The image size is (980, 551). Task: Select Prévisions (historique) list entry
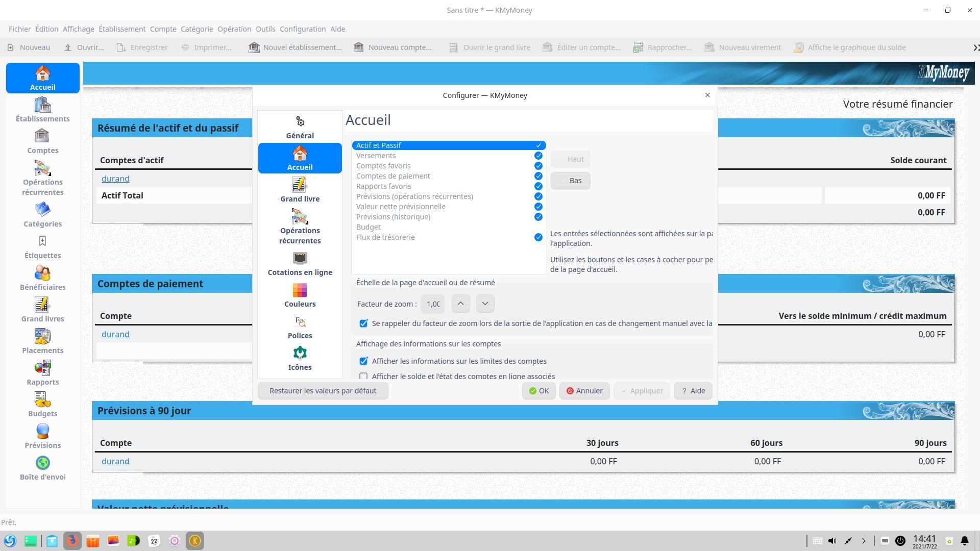pos(449,217)
